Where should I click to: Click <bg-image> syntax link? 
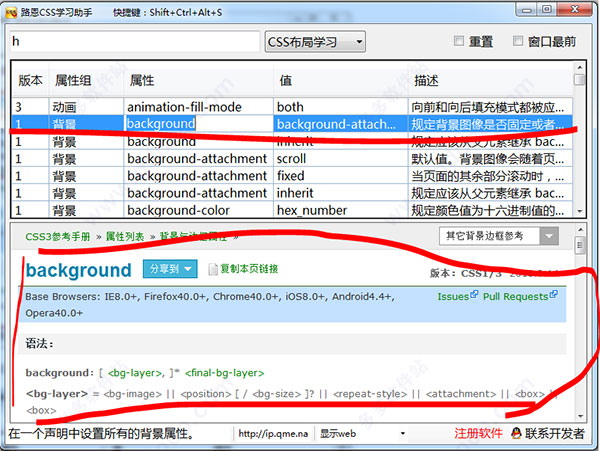tap(132, 394)
